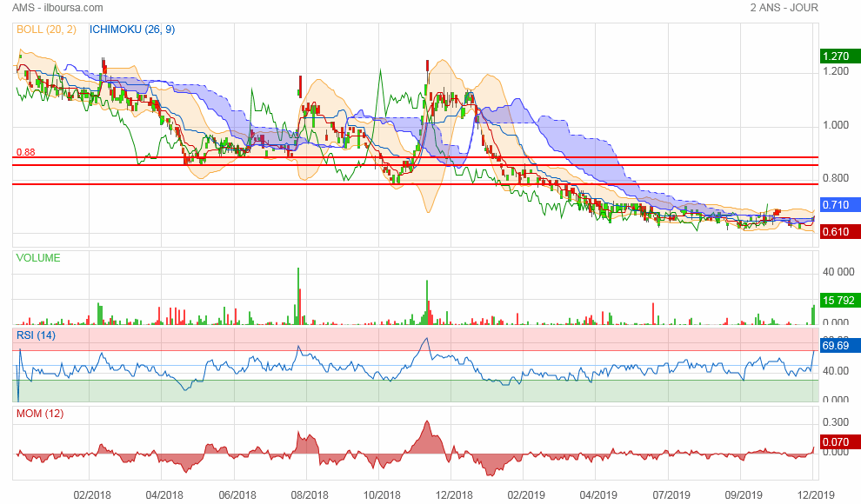Click the 1.000 price axis label
861x504 pixels.
[x=836, y=125]
